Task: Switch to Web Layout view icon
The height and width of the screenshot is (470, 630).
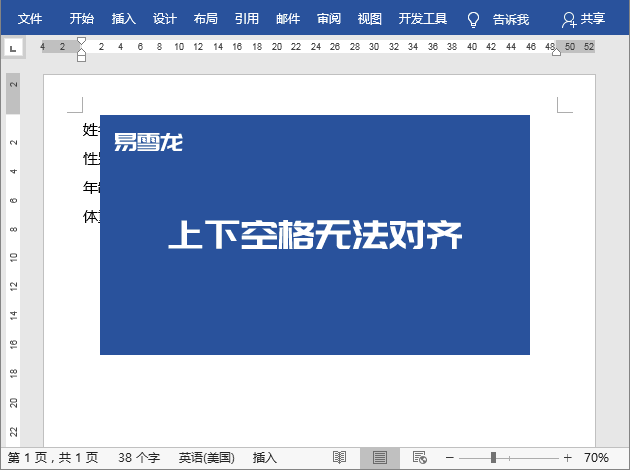Action: (x=420, y=457)
